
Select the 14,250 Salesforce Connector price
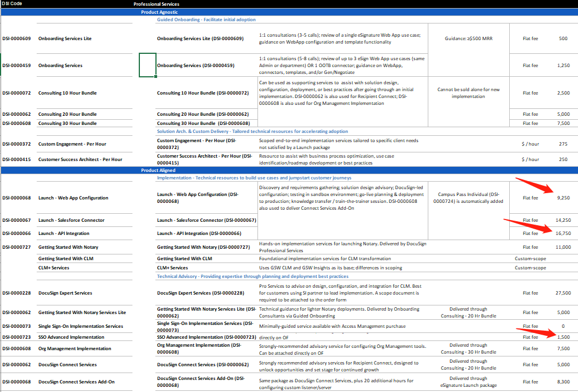tap(563, 220)
